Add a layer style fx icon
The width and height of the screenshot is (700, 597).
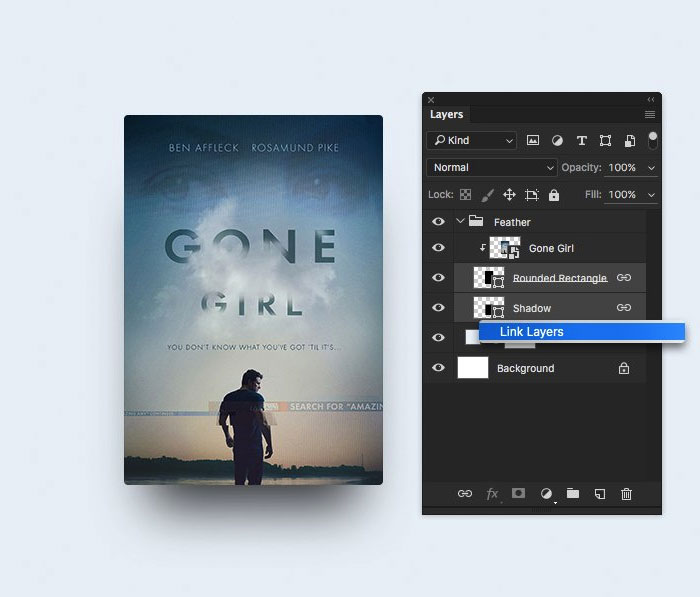(x=492, y=493)
